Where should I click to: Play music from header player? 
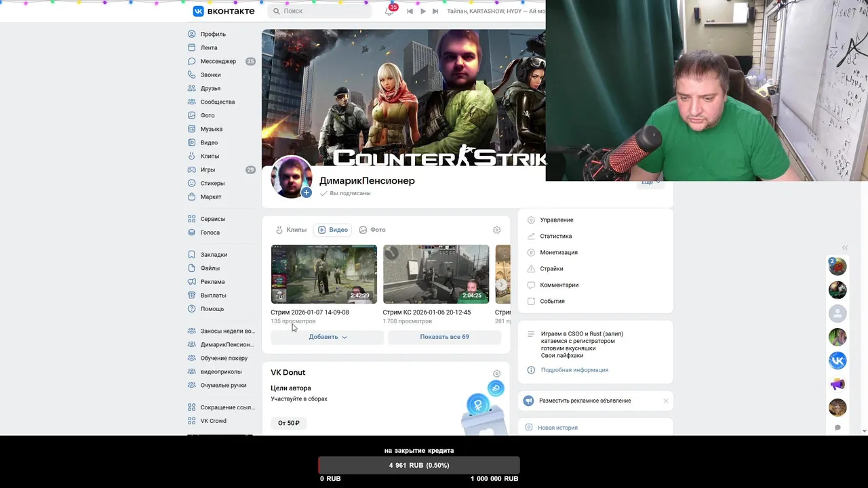tap(423, 11)
